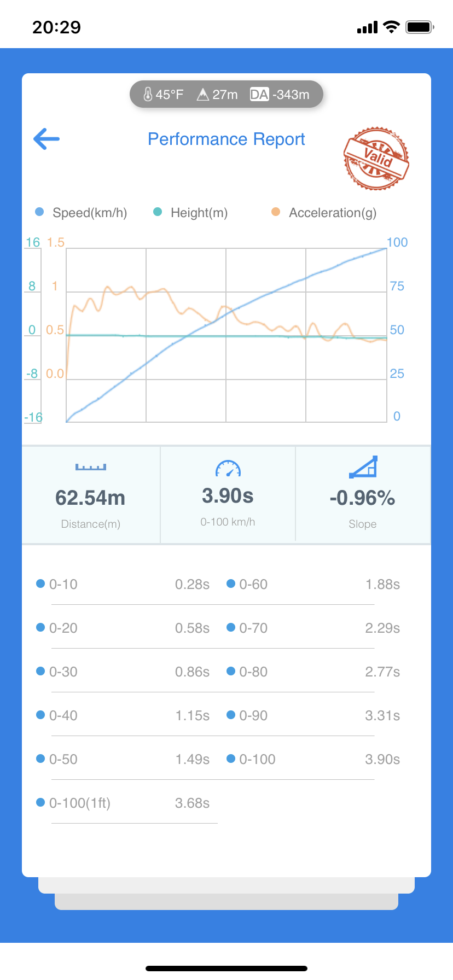Tap the 0-10 time row

(124, 584)
